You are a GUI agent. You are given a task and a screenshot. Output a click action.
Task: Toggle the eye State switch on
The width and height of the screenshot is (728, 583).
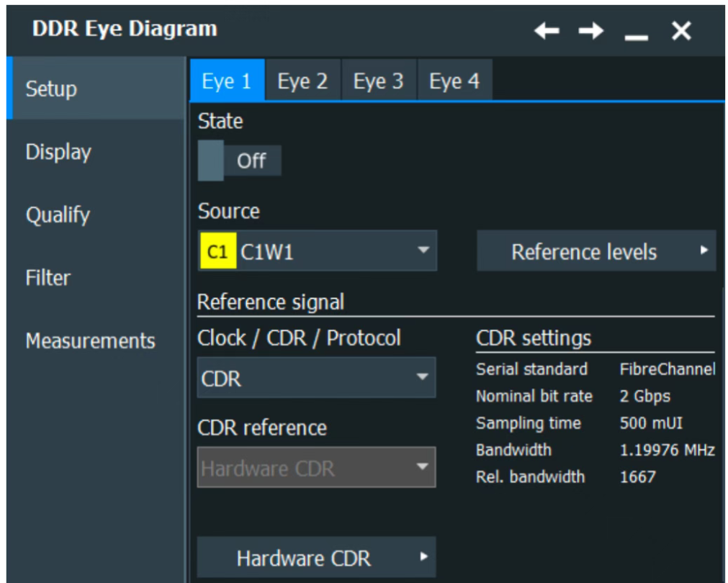click(x=240, y=161)
